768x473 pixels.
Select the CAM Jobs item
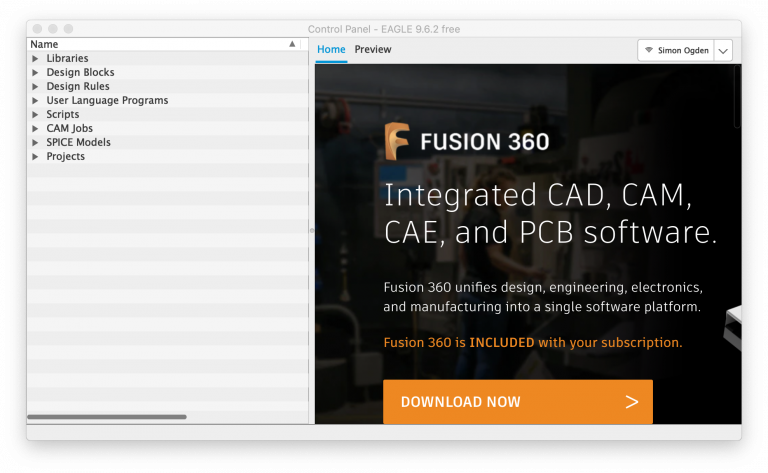[x=69, y=129]
